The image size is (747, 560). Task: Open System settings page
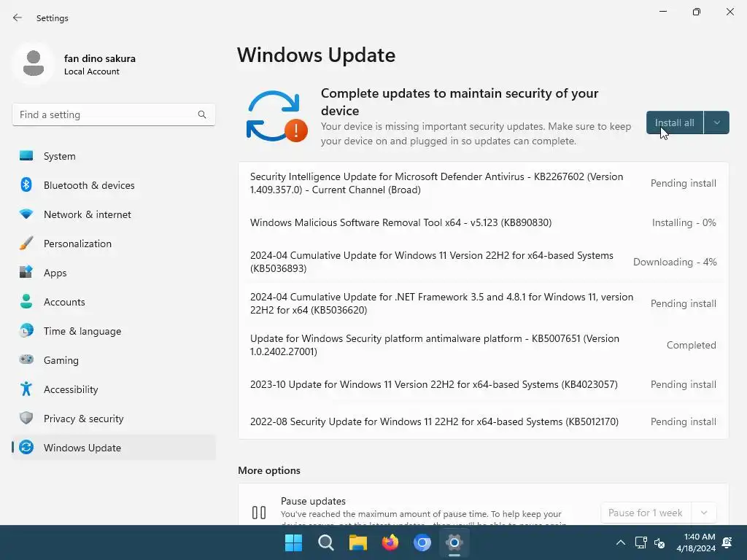[x=114, y=156]
